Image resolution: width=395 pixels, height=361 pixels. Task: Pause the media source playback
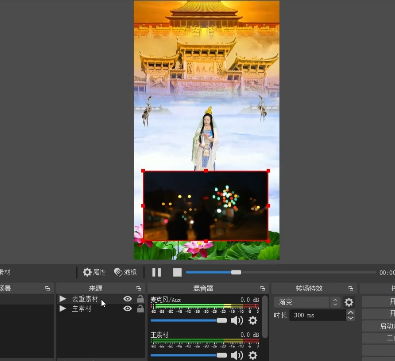click(x=156, y=272)
